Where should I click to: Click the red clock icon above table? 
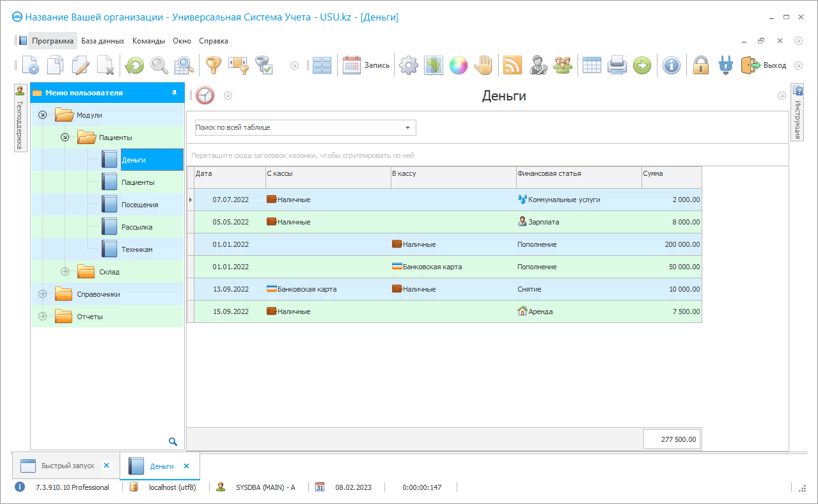click(205, 96)
